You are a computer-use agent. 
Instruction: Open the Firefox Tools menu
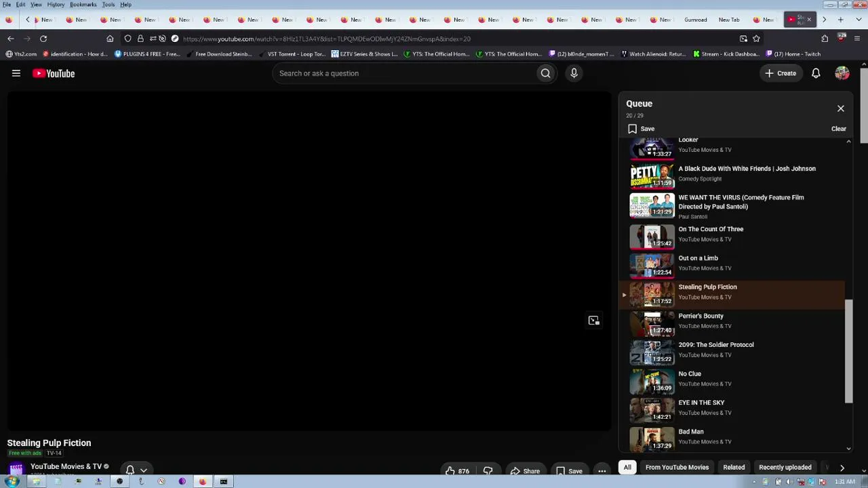click(x=108, y=5)
